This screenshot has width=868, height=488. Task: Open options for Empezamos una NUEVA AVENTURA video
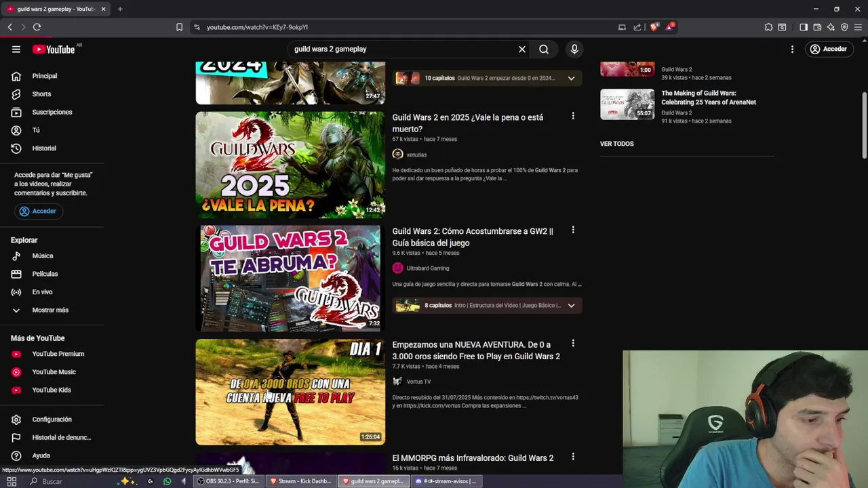tap(573, 344)
